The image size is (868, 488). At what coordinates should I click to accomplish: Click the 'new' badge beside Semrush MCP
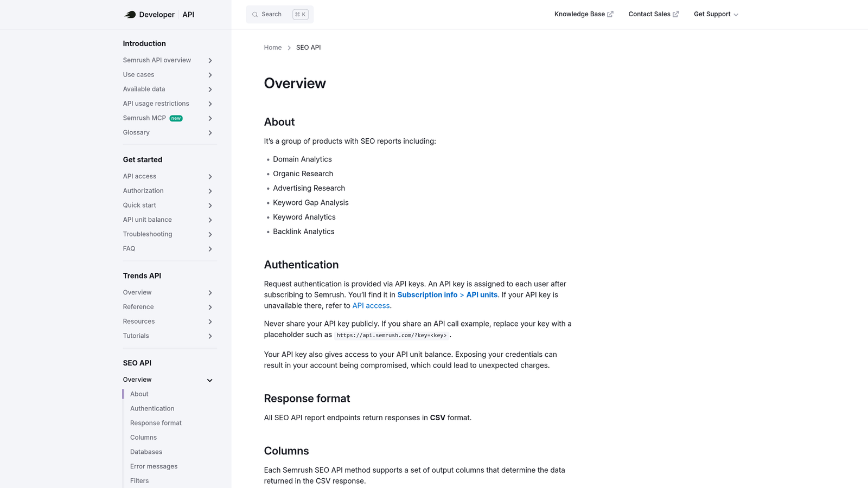tap(176, 118)
